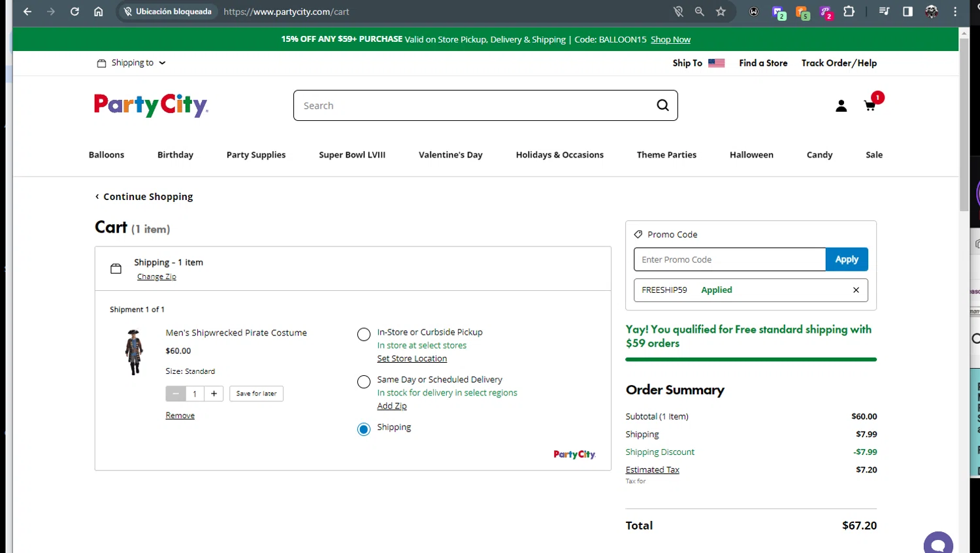Viewport: 980px width, 553px height.
Task: Open the extensions puzzle piece icon
Action: click(849, 12)
